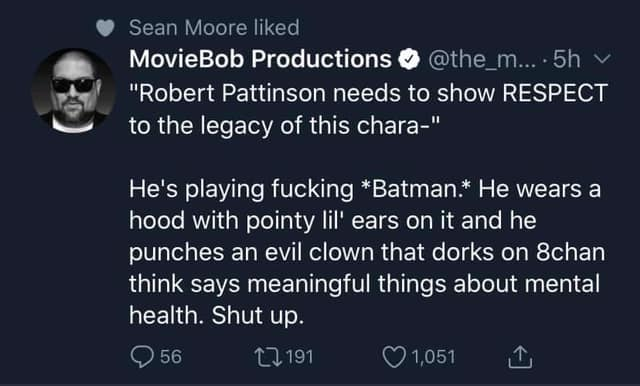Open the 5h timestamp link
This screenshot has height=386, width=640.
point(567,59)
